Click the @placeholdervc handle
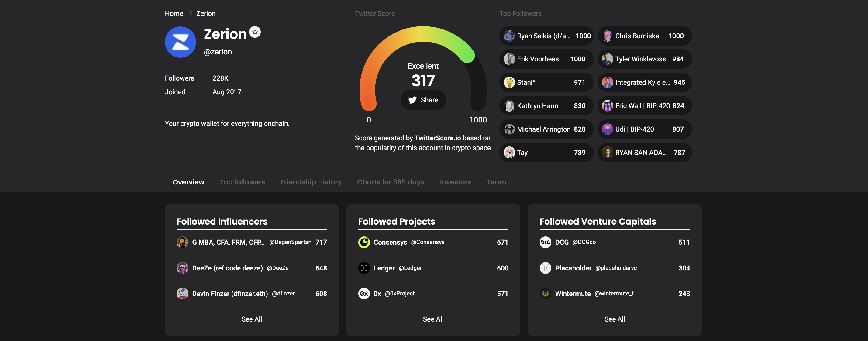 pos(616,268)
